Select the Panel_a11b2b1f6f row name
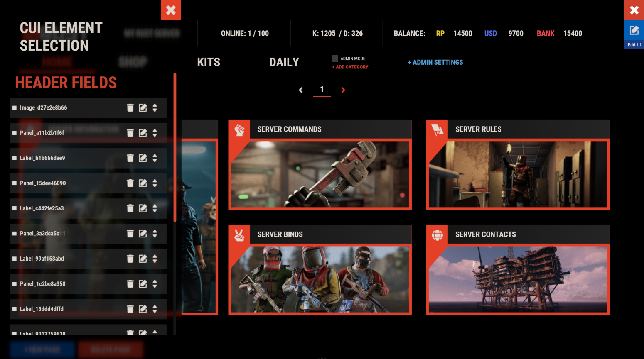Screen dimensions: 644x359 tap(42, 133)
